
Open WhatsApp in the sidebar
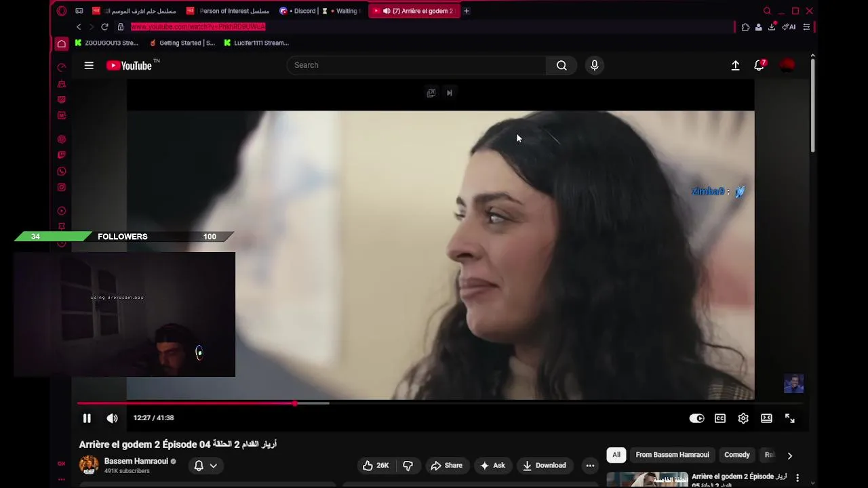click(x=62, y=171)
